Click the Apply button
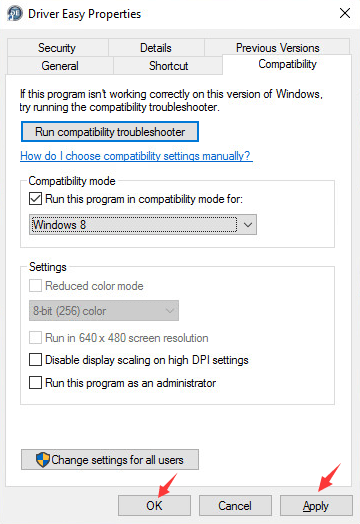This screenshot has width=360, height=524. coord(316,506)
